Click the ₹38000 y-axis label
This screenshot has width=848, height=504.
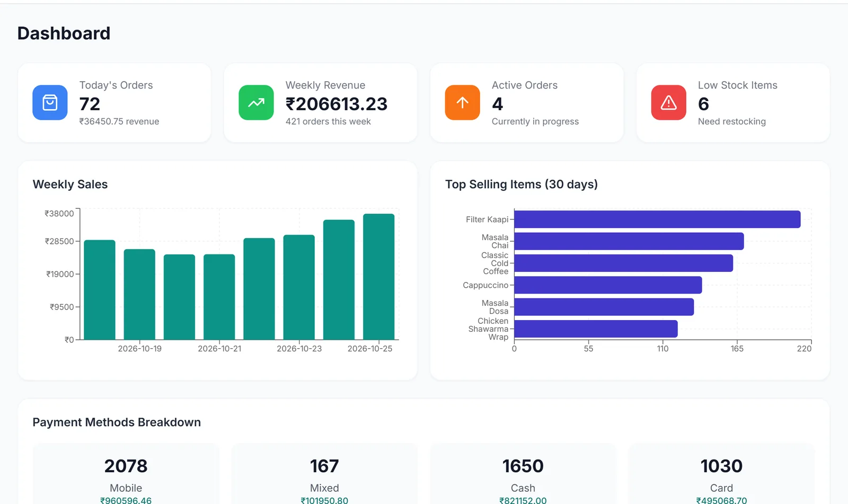coord(59,214)
